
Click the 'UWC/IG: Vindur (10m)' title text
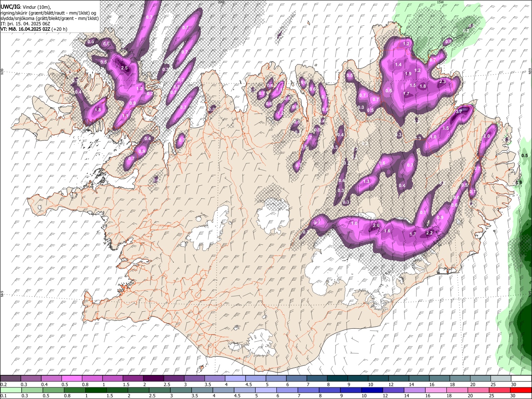click(26, 7)
